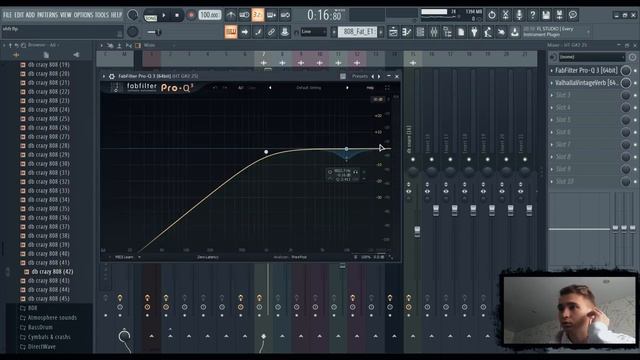Click the help question mark icon
Image resolution: width=640 pixels, height=360 pixels.
click(x=533, y=15)
